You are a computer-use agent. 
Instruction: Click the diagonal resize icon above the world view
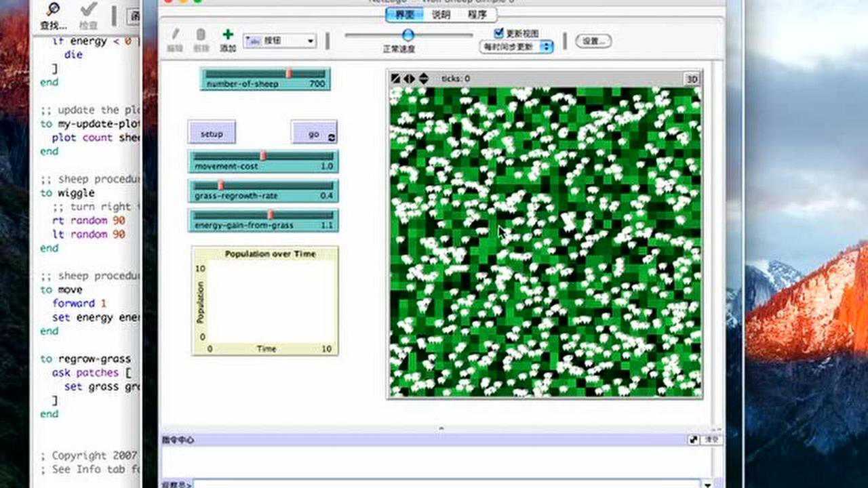click(x=396, y=78)
